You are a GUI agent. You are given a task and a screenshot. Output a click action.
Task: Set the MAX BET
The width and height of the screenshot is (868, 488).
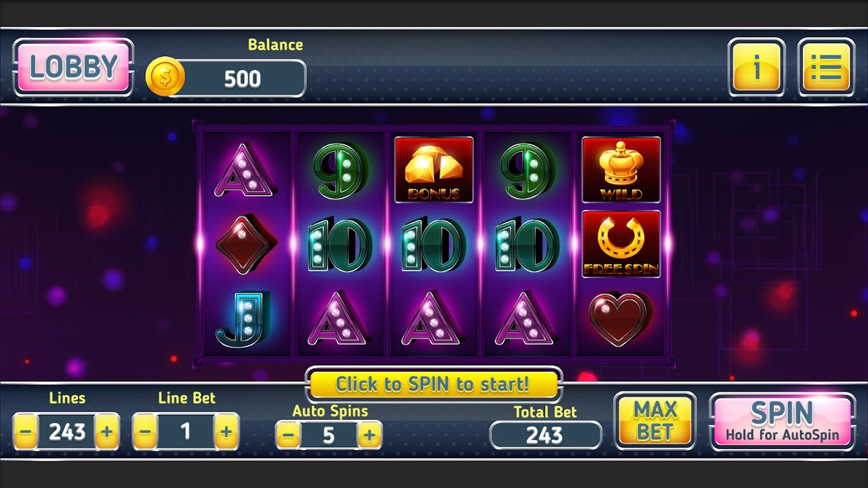(x=655, y=422)
